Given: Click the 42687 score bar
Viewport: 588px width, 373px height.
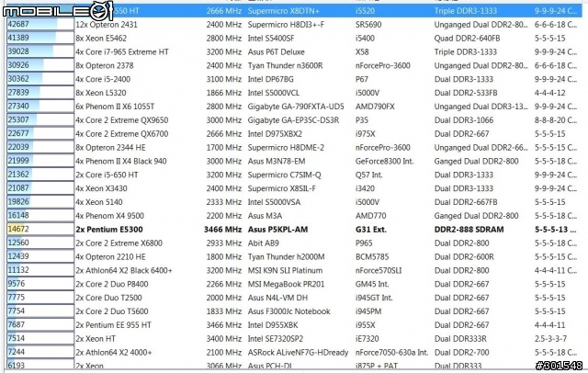Looking at the screenshot, I should (40, 25).
